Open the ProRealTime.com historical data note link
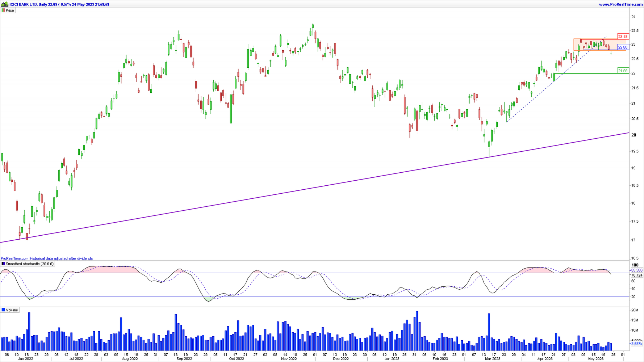 [x=47, y=258]
